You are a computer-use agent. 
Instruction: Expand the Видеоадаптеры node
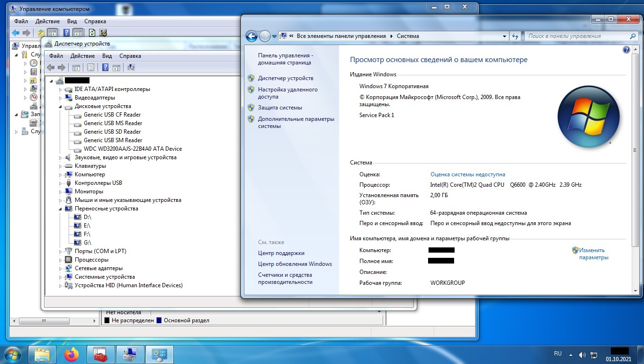[60, 98]
